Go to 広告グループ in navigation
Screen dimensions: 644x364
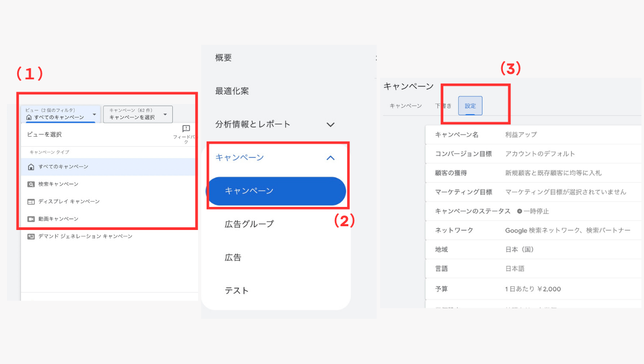(249, 224)
